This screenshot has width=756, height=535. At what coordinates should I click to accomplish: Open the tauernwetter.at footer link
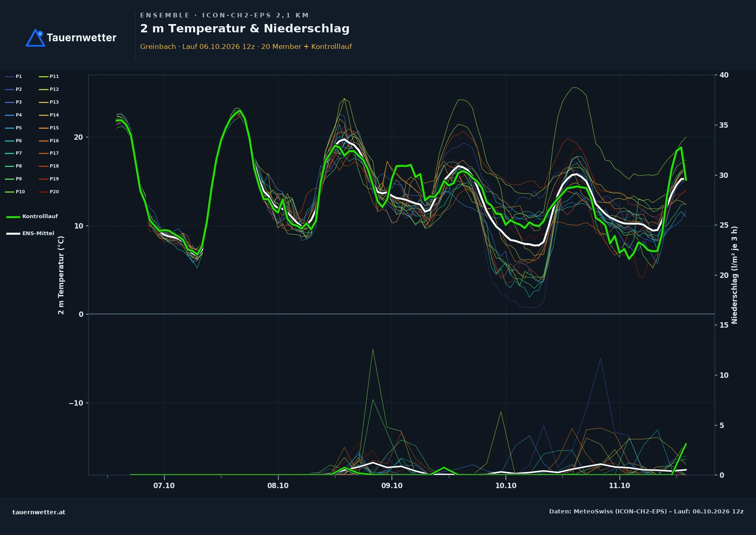(39, 512)
